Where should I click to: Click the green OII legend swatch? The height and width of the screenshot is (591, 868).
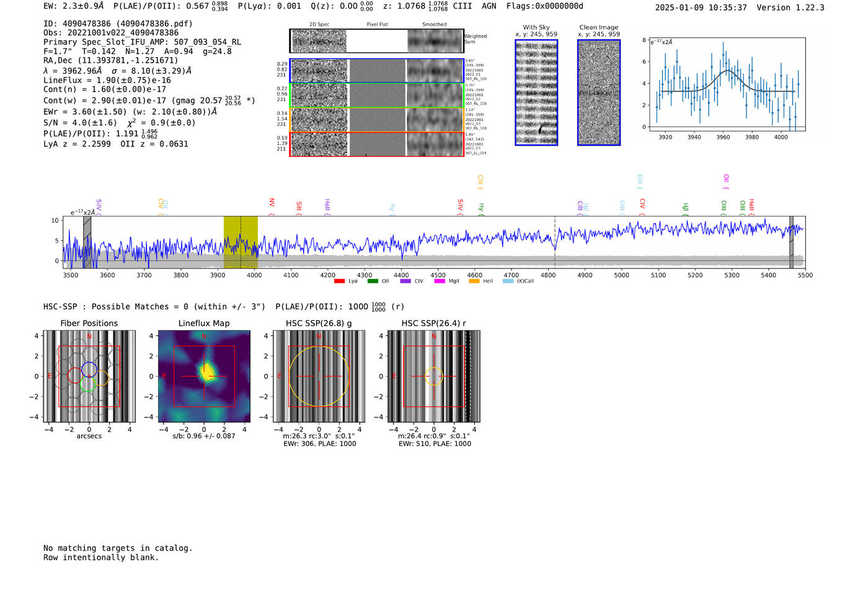click(373, 282)
